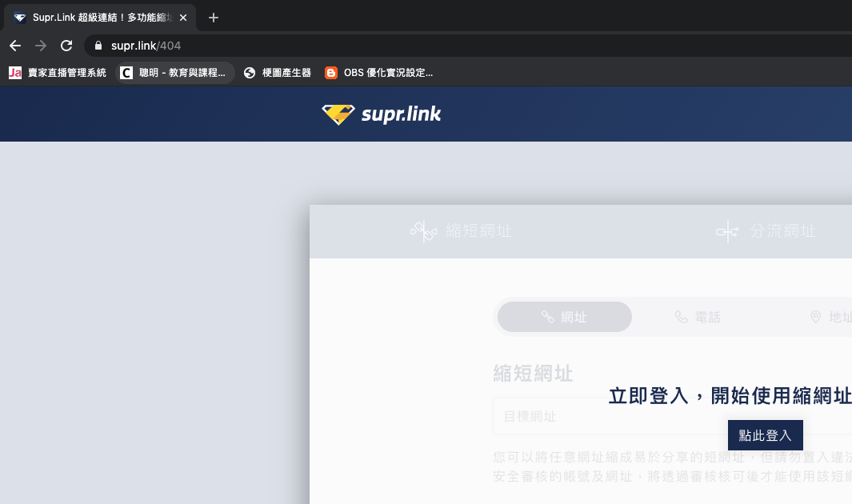
Task: Open 梗圖產生器 bookmark
Action: (278, 73)
